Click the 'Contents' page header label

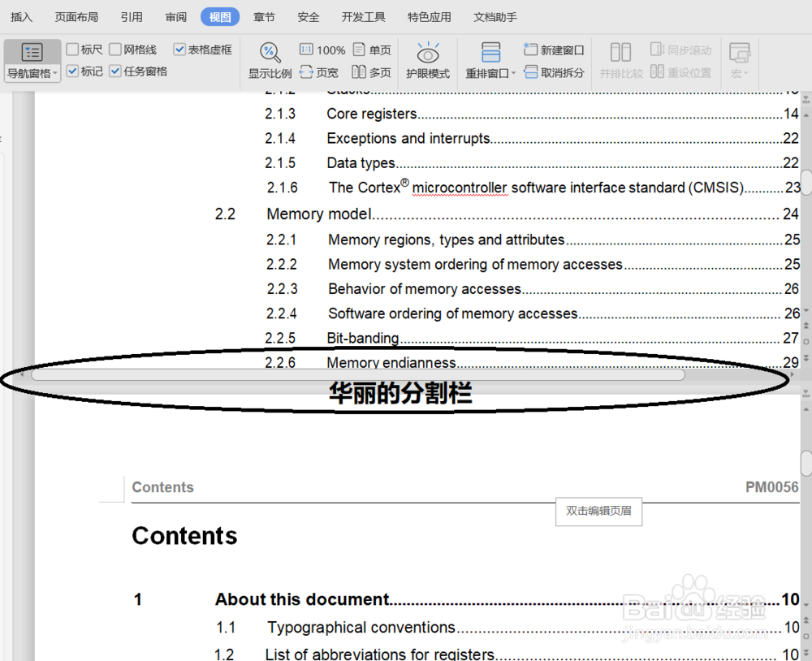(x=162, y=487)
